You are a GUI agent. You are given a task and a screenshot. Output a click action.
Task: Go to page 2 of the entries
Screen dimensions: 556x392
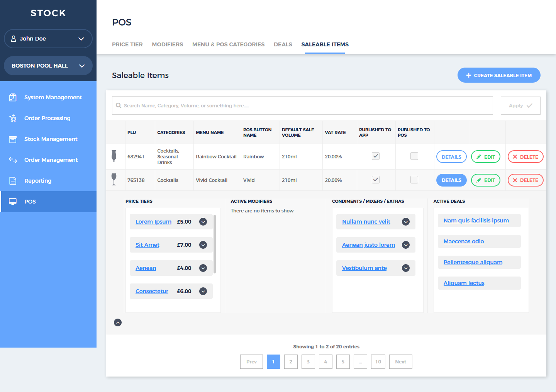click(291, 361)
